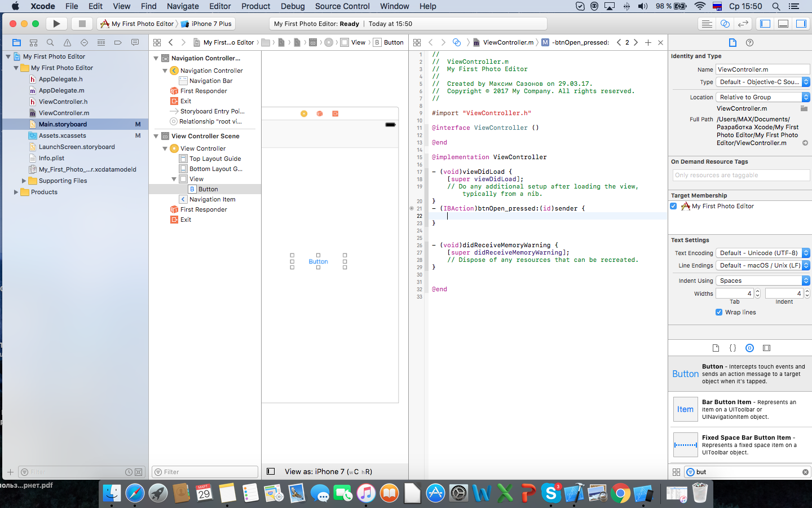This screenshot has height=508, width=812.
Task: Collapse the View Controller Scene disclosure triangle
Action: click(156, 136)
